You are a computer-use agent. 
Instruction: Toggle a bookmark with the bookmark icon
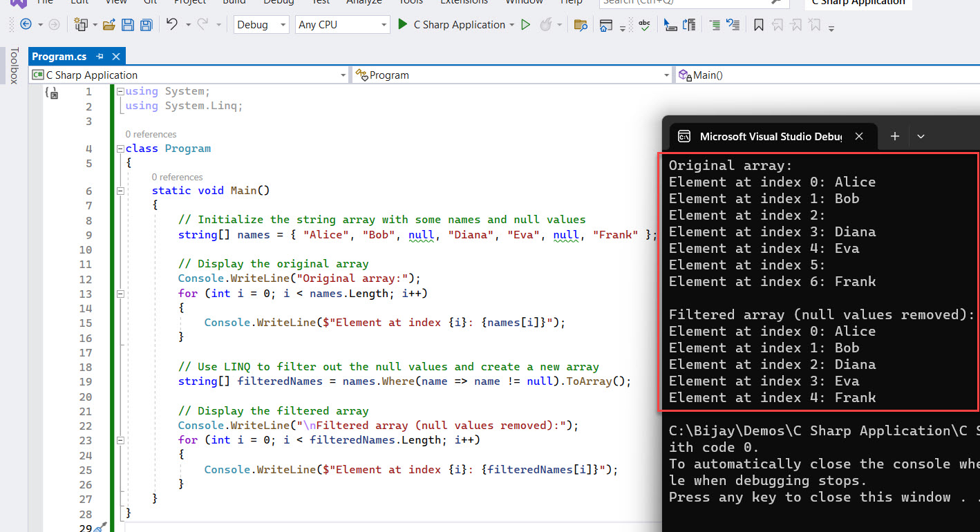click(x=758, y=25)
